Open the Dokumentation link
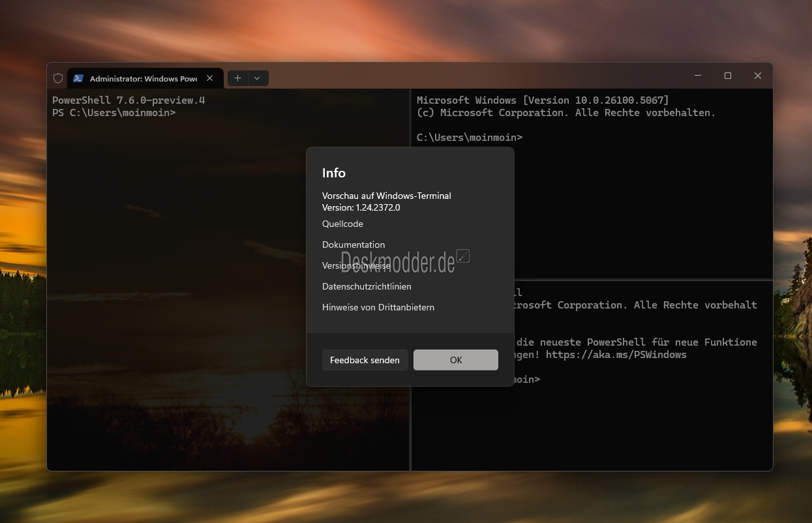Image resolution: width=812 pixels, height=523 pixels. 353,245
